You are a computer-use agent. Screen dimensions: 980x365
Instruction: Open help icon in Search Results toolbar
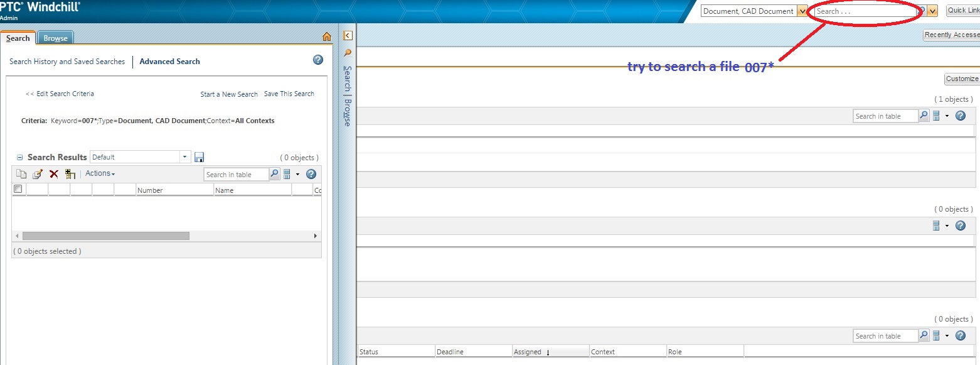(x=311, y=174)
